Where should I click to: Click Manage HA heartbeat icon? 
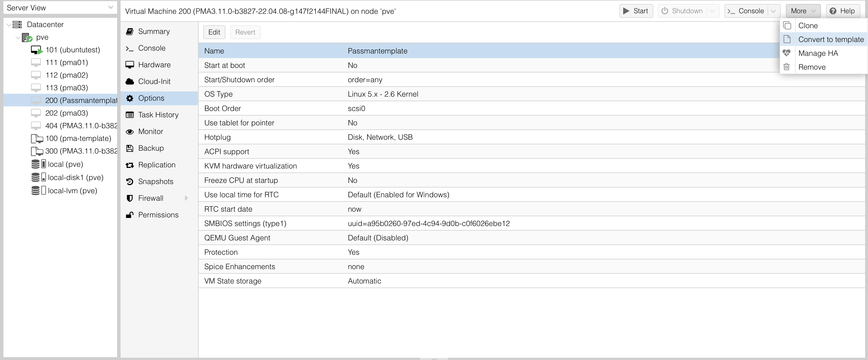click(x=786, y=53)
